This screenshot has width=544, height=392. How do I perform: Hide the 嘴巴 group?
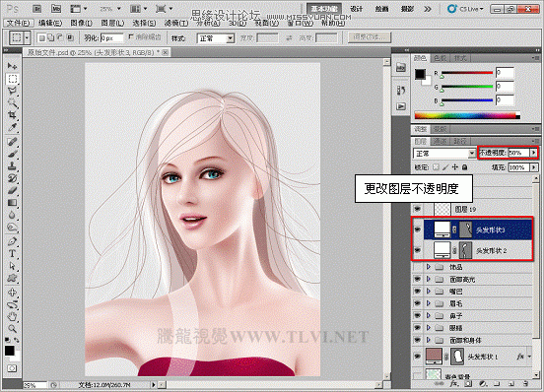418,292
